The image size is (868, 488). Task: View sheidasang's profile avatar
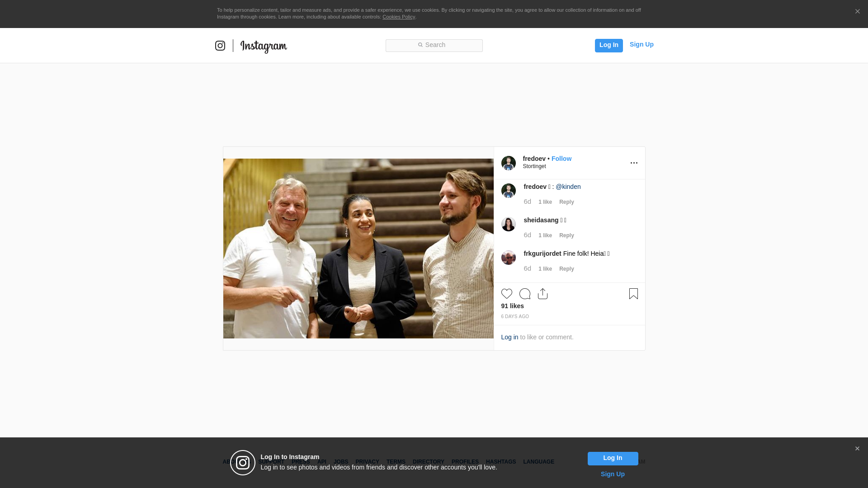coord(508,224)
